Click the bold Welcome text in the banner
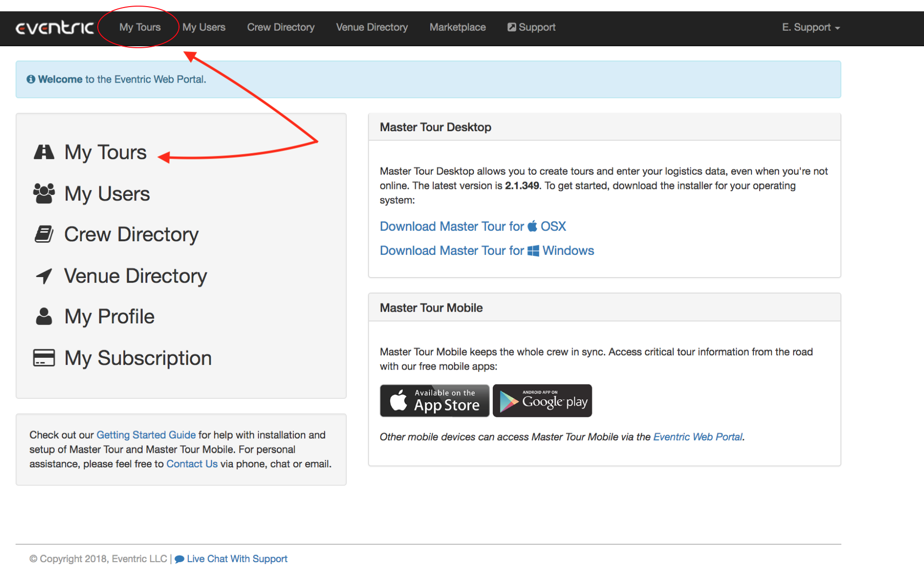The height and width of the screenshot is (582, 924). point(60,79)
